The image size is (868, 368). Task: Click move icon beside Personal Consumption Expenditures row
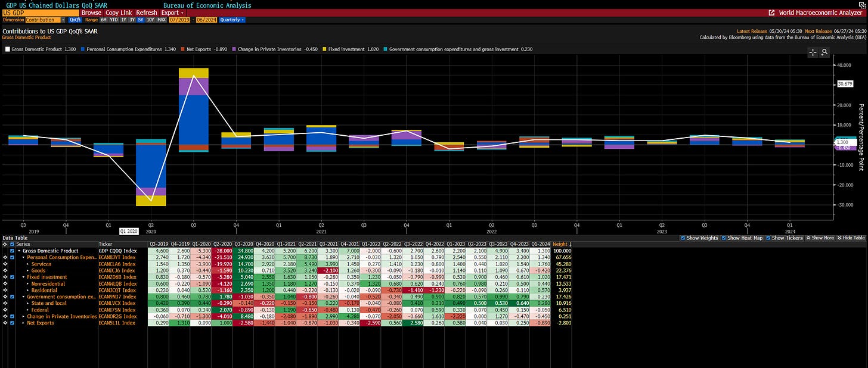[x=5, y=257]
